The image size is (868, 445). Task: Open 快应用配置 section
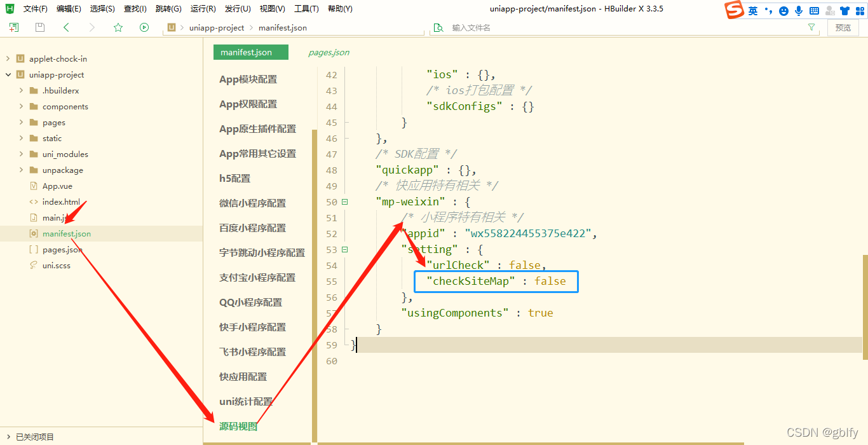pos(243,376)
